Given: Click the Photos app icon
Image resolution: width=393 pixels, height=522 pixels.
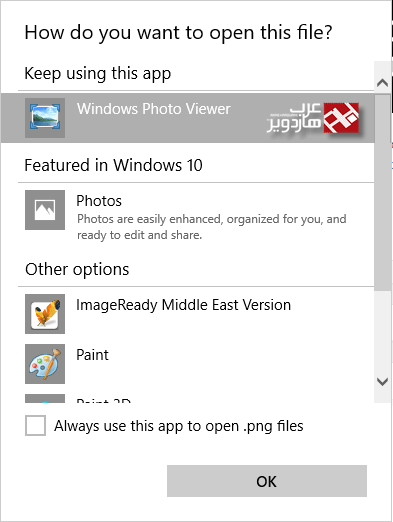Looking at the screenshot, I should (45, 210).
